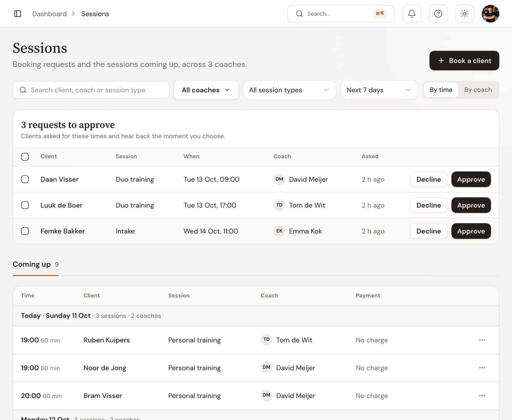The height and width of the screenshot is (420, 512).
Task: Decline Daan Visser's Duo training request
Action: click(429, 179)
